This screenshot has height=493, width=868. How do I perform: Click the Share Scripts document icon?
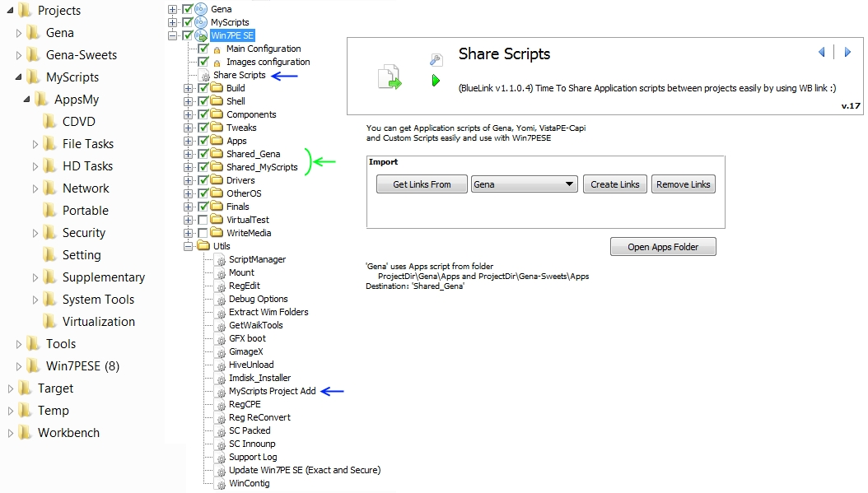tap(390, 77)
